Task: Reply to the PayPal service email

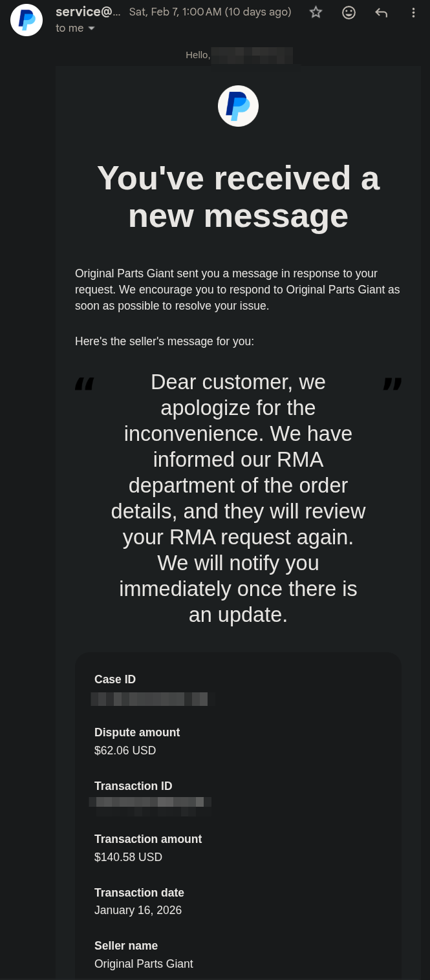Action: click(x=382, y=12)
